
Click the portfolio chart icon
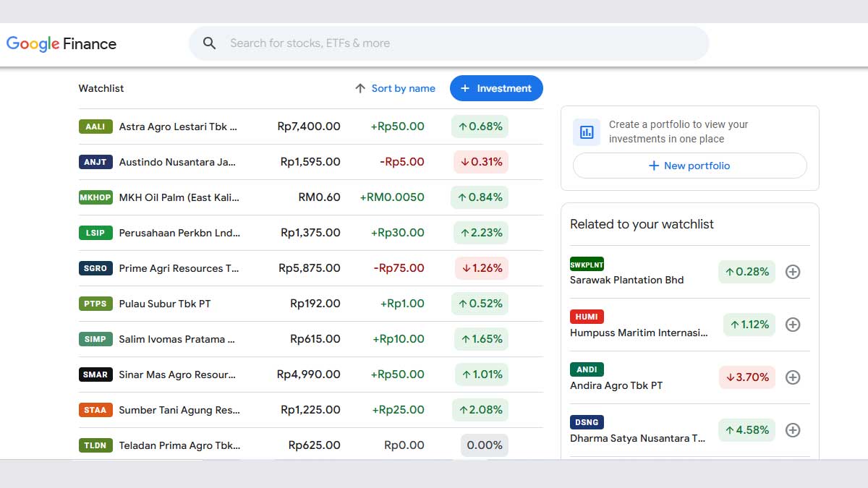(587, 132)
